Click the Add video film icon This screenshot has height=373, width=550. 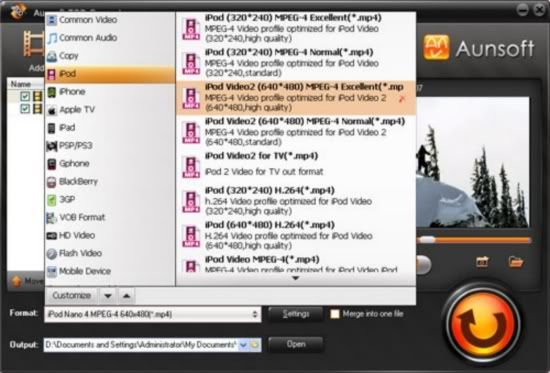33,44
